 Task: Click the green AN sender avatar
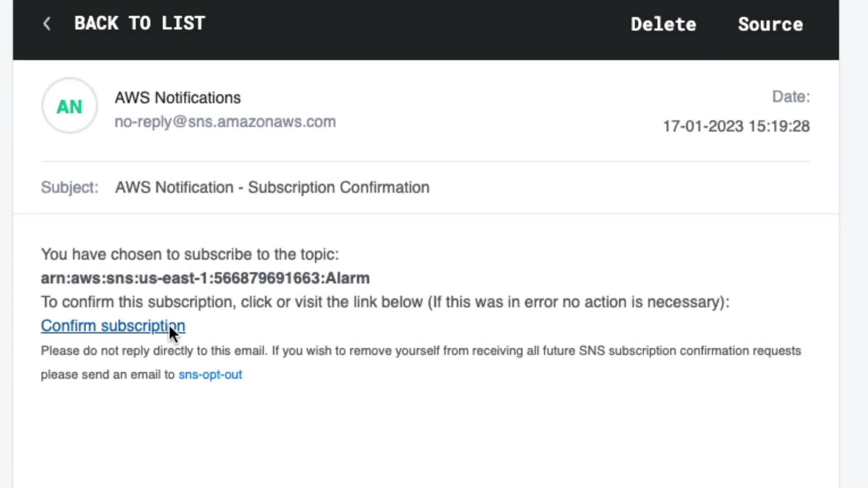tap(70, 106)
